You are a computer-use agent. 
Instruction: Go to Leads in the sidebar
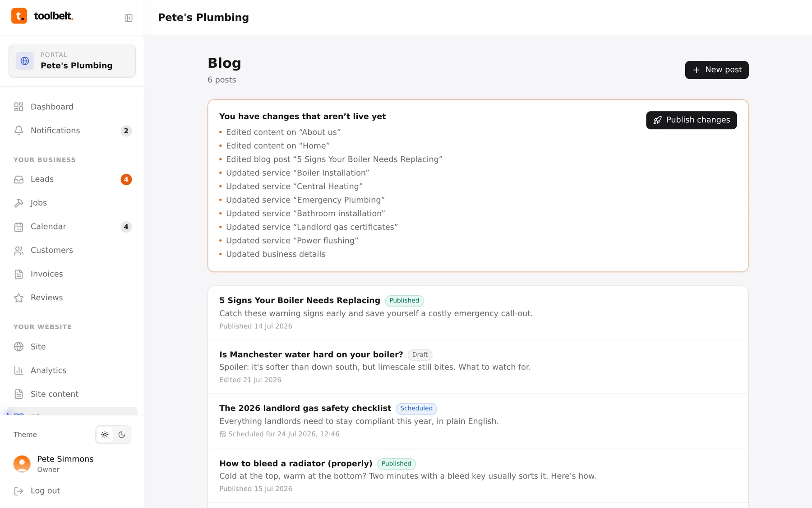72,179
